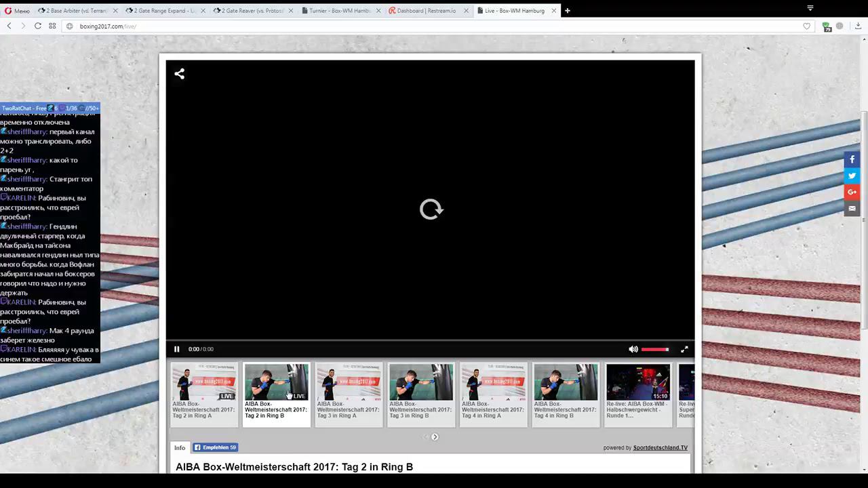
Task: Adjust the red volume slider
Action: 655,349
